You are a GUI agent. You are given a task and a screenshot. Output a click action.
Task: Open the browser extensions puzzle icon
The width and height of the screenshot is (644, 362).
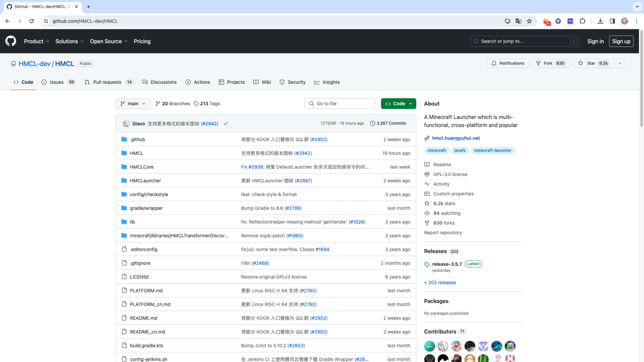tap(582, 21)
